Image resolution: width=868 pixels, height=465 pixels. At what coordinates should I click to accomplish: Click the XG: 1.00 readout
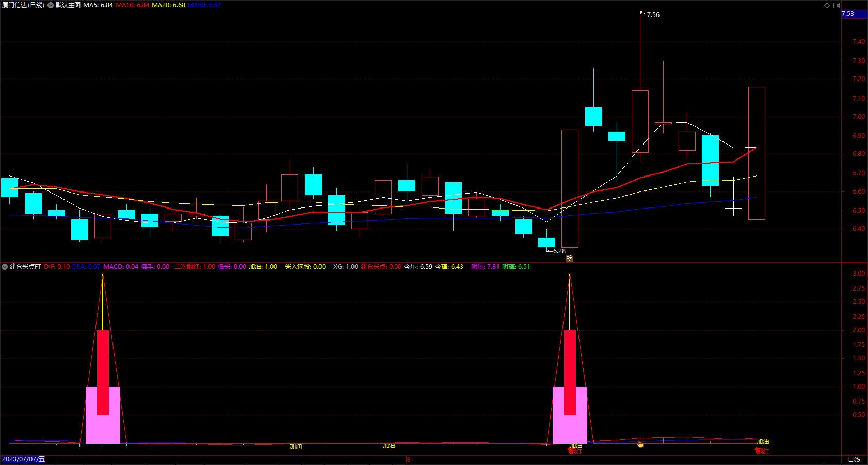pyautogui.click(x=345, y=267)
